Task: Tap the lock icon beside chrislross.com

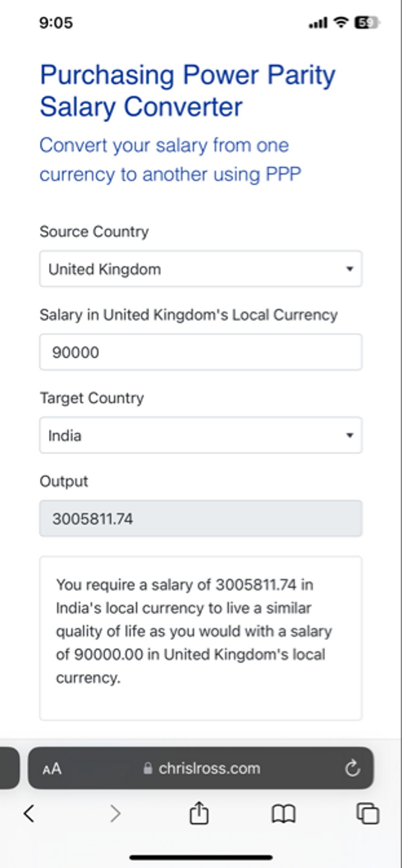Action: pos(148,768)
